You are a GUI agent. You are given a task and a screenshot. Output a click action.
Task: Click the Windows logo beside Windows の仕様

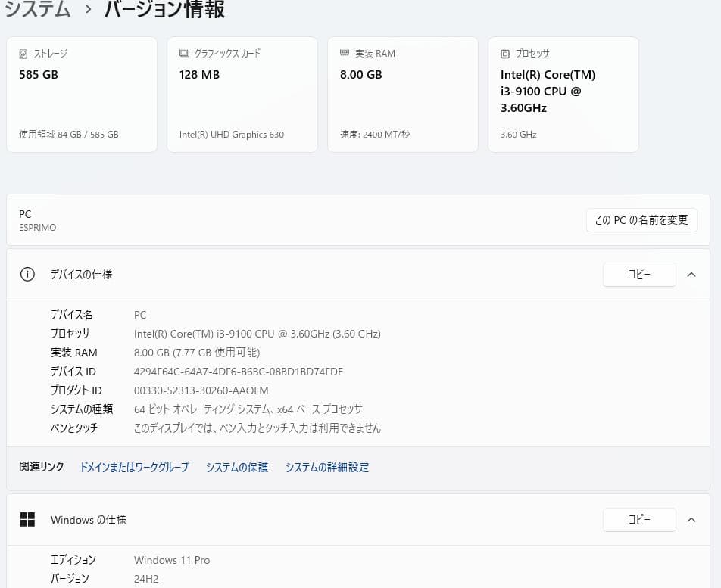[x=27, y=520]
